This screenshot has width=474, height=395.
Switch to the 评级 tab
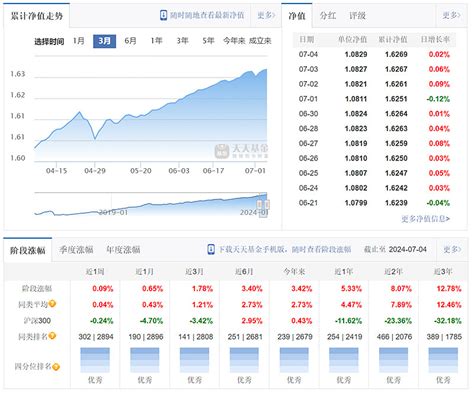[x=357, y=16]
